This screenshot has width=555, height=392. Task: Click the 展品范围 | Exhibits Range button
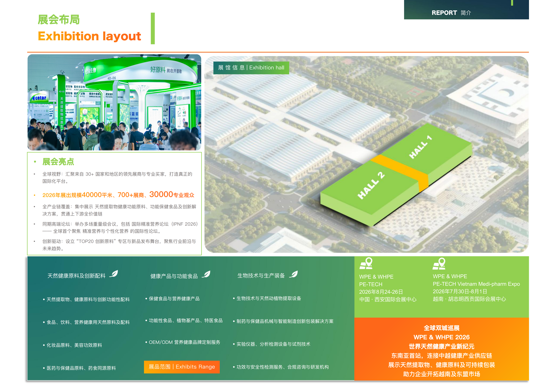pos(182,367)
